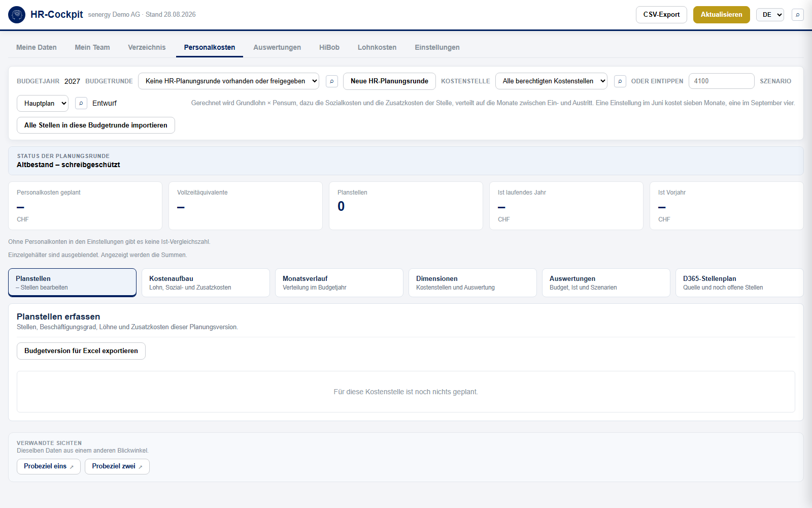Open the Mein Team tab
Screen dimensions: 812x508
(92, 47)
